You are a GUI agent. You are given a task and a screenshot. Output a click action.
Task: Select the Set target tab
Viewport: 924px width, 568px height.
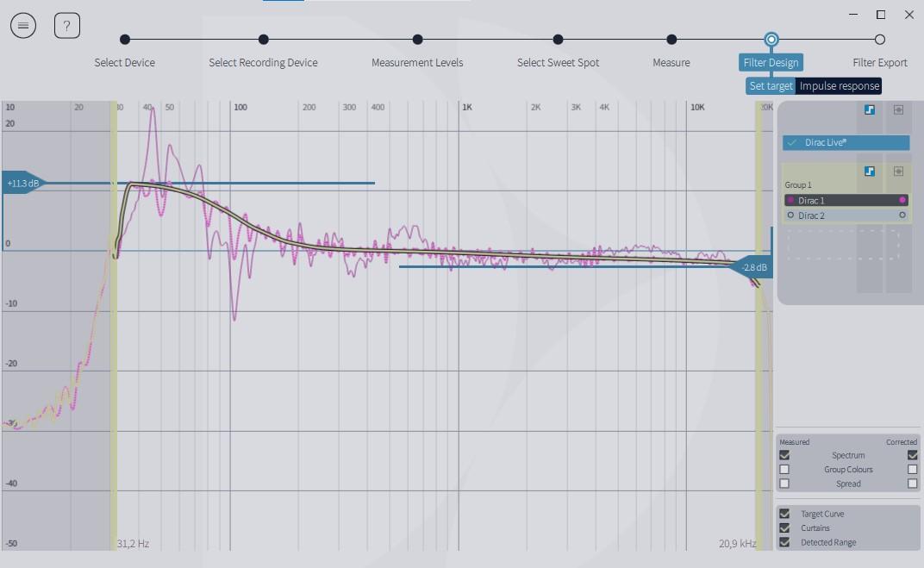click(x=771, y=86)
